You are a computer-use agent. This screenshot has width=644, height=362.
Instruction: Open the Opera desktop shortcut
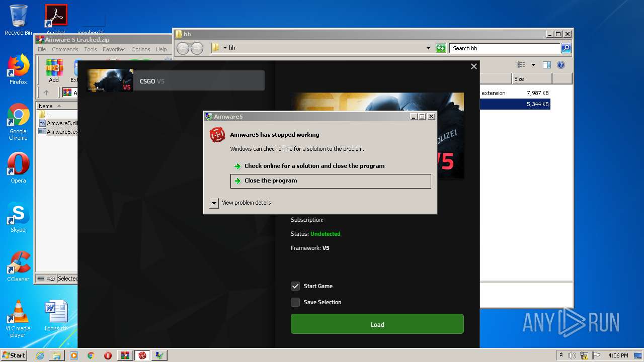[x=18, y=168]
